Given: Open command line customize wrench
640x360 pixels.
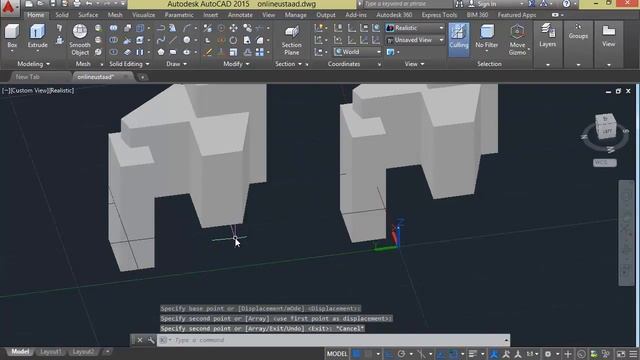Looking at the screenshot, I should (x=151, y=340).
